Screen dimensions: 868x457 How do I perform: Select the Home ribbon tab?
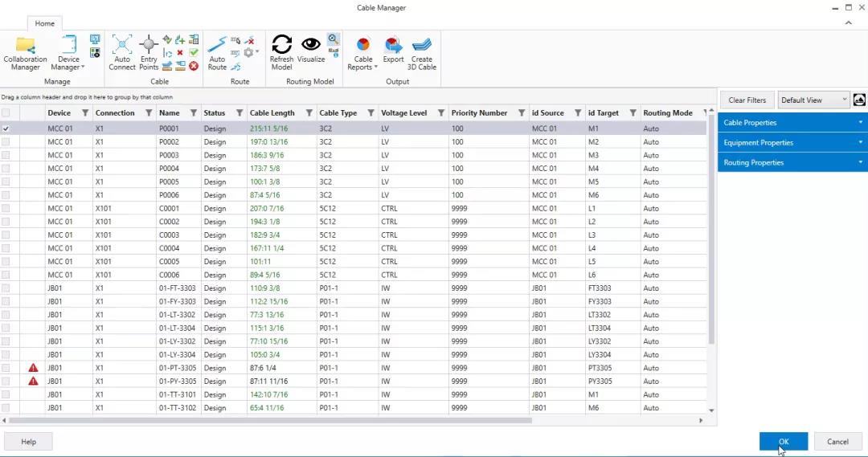45,23
